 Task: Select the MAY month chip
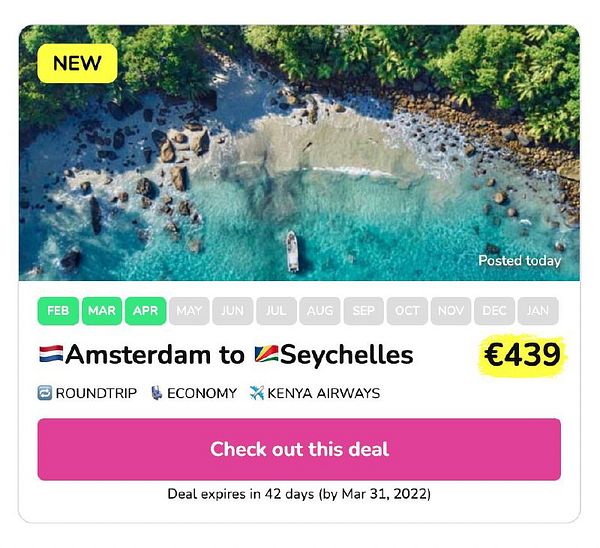(189, 311)
